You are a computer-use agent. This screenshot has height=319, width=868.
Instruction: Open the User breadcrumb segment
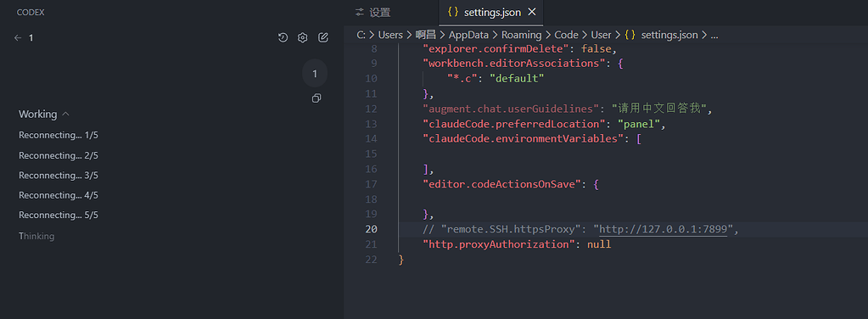click(x=602, y=35)
